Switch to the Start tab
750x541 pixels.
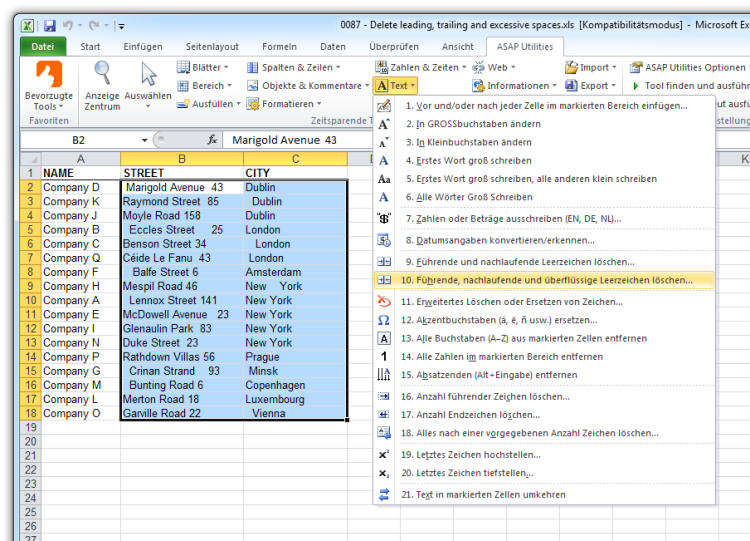(x=90, y=46)
